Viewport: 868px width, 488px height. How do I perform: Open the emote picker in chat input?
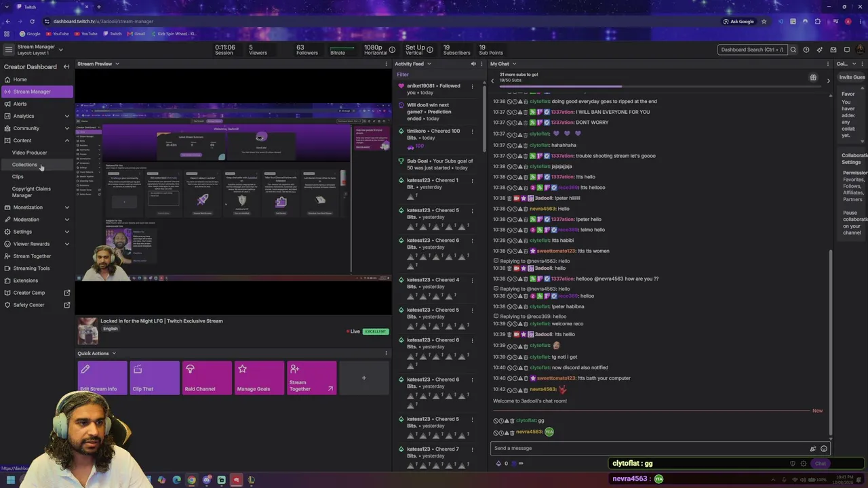pos(824,449)
